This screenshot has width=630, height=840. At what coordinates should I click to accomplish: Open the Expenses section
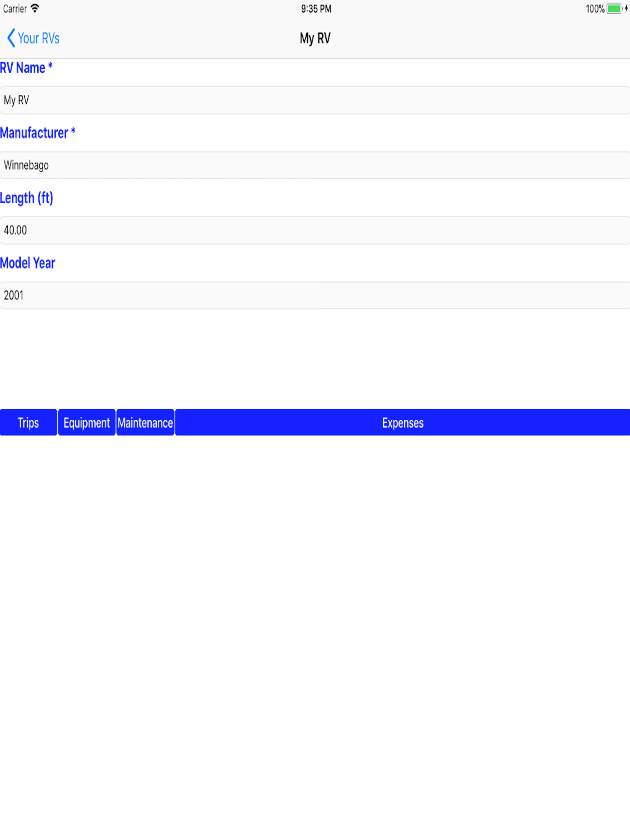click(403, 423)
